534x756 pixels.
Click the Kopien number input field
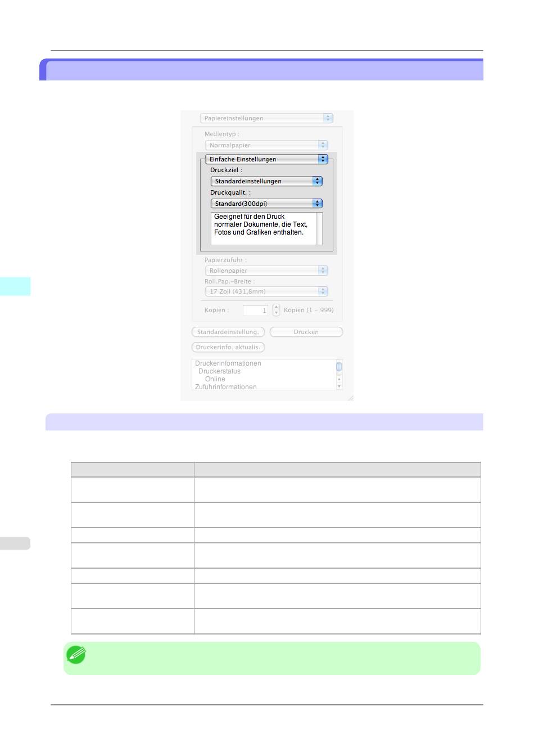click(x=255, y=310)
